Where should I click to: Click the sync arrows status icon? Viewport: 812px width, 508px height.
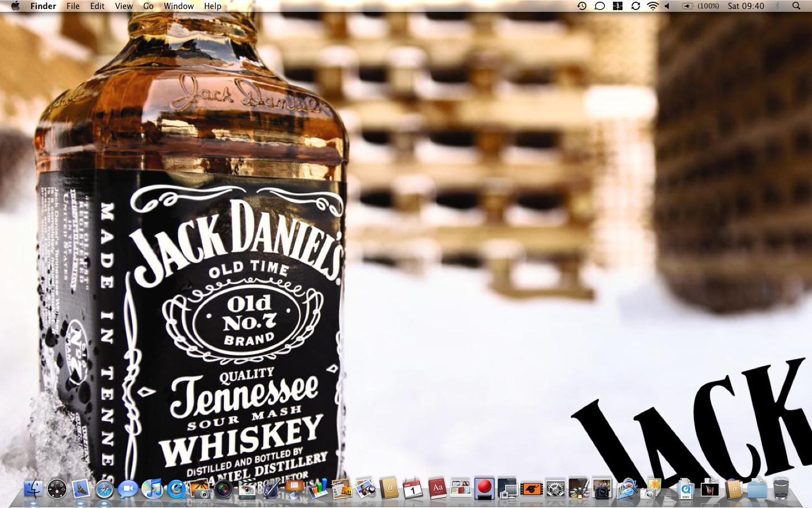click(x=636, y=6)
